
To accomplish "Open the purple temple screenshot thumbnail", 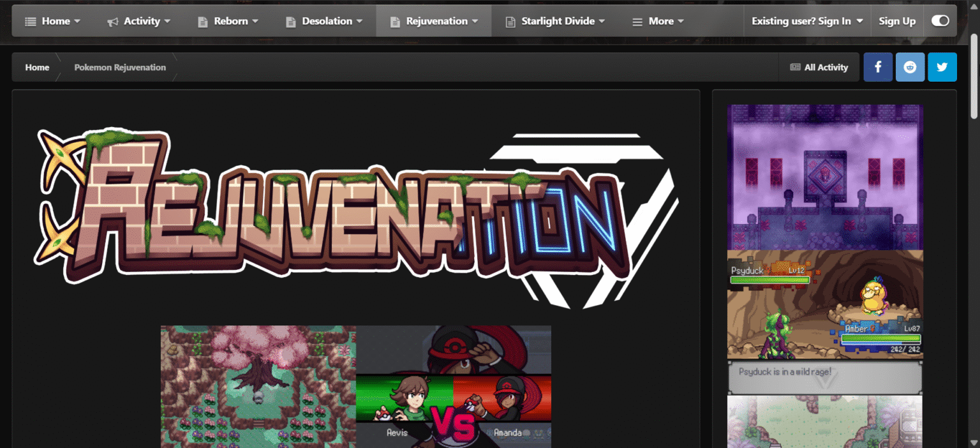I will (825, 177).
